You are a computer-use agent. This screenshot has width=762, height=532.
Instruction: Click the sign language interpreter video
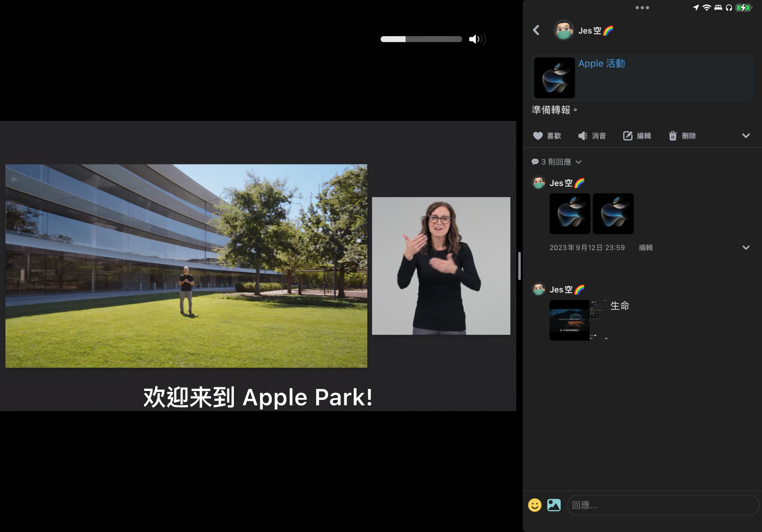pos(441,266)
